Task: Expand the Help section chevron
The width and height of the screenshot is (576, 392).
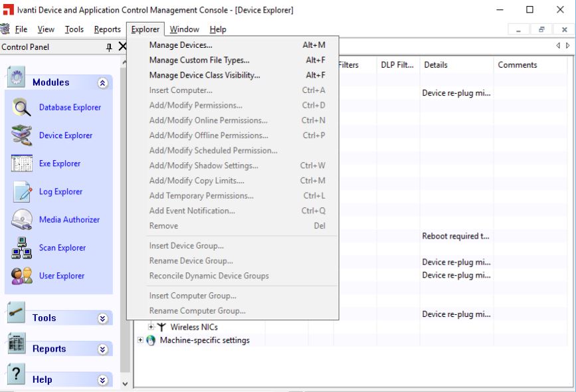Action: [102, 380]
